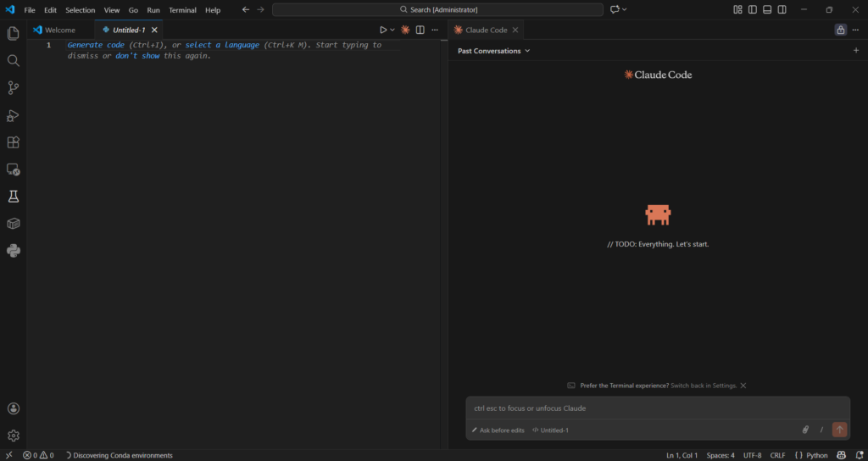Click the Run Python File play button

383,30
